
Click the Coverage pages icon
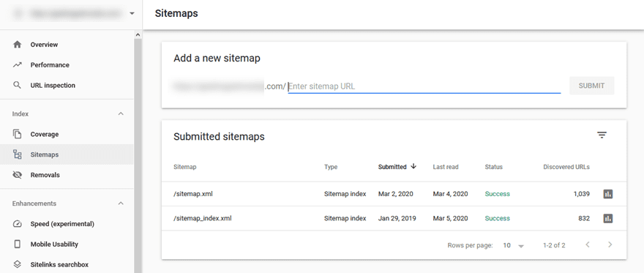[x=18, y=134]
